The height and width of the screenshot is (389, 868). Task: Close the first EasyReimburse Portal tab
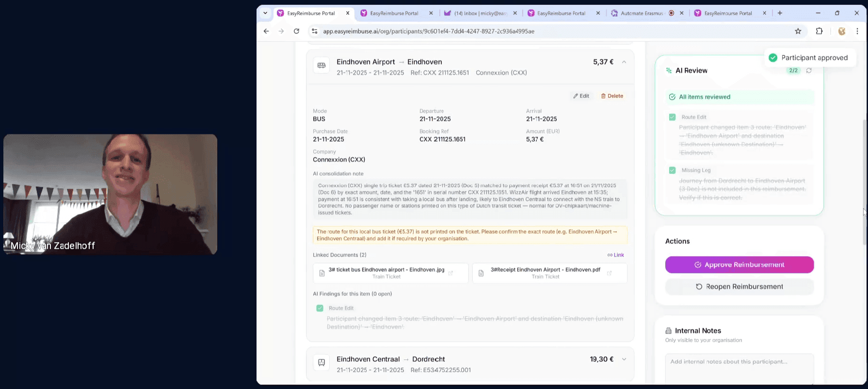pos(348,13)
